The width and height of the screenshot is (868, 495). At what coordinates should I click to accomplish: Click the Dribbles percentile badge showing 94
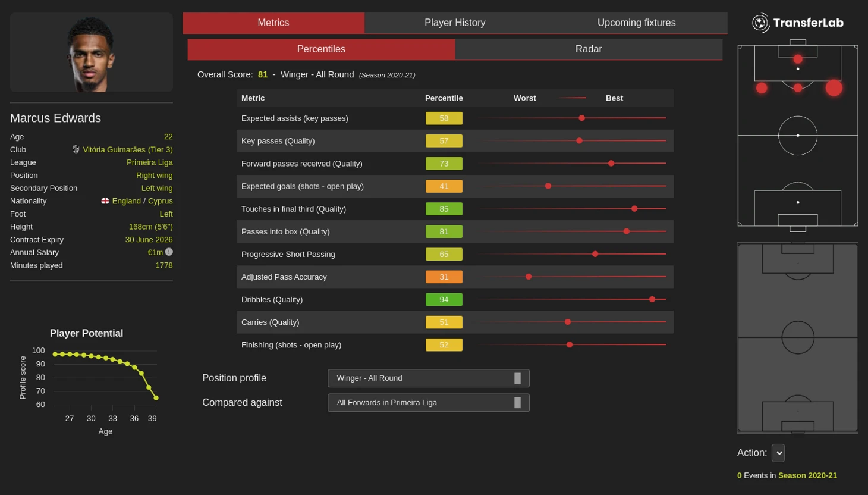click(x=444, y=299)
